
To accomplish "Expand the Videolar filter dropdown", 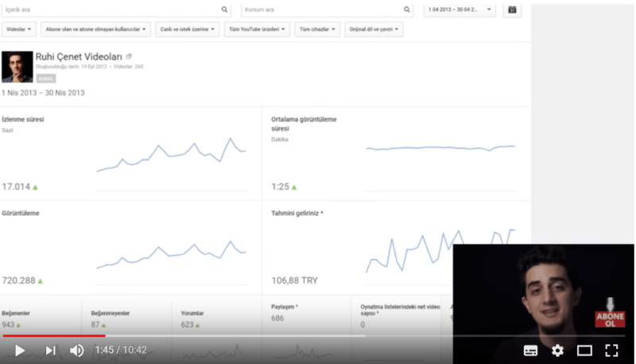I will [x=19, y=29].
